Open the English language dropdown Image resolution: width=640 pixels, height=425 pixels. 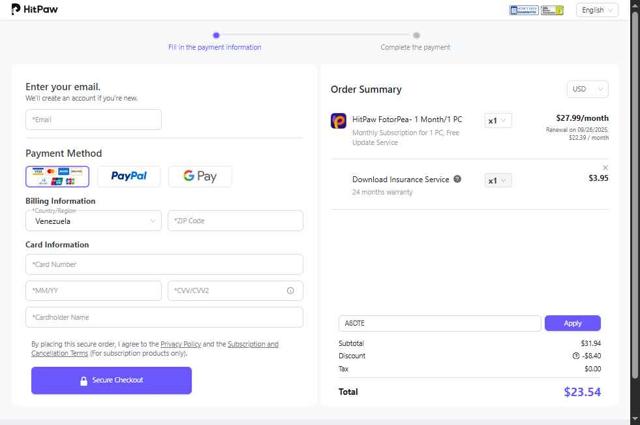pyautogui.click(x=597, y=10)
